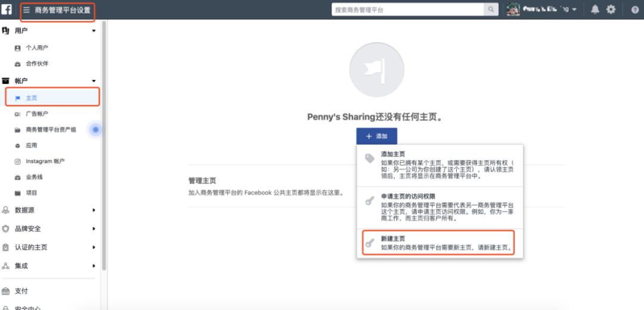Click the 项目 folder icon
644x310 pixels.
(x=18, y=193)
